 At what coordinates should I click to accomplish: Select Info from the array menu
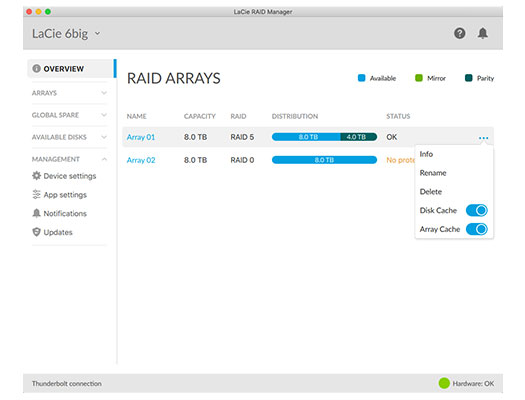(426, 154)
